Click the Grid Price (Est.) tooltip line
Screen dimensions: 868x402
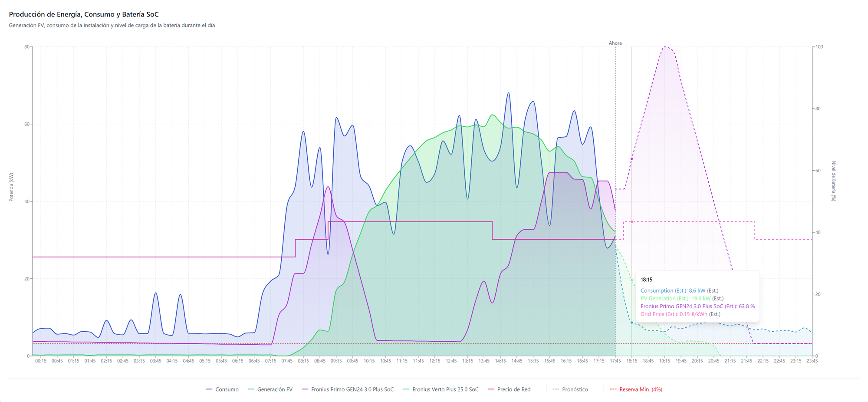click(x=681, y=314)
